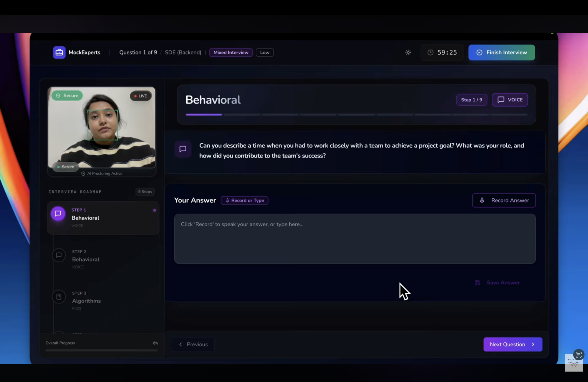588x382 pixels.
Task: Click the Mixed Interview tag
Action: pos(231,52)
